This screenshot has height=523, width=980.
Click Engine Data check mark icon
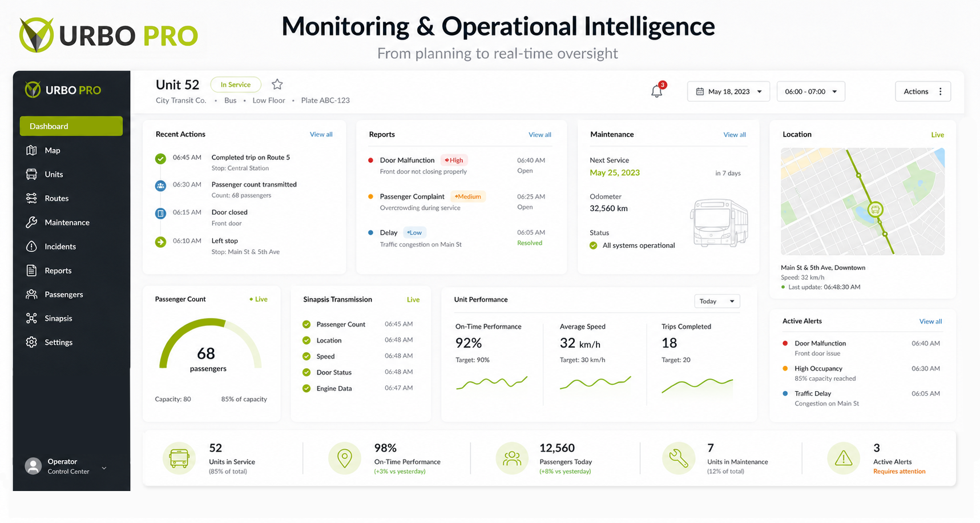[306, 388]
